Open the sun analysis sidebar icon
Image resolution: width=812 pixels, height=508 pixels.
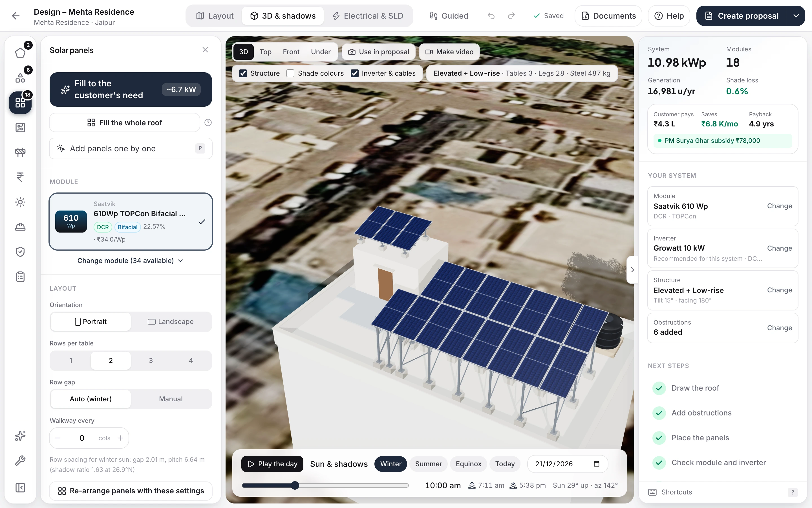pos(21,202)
